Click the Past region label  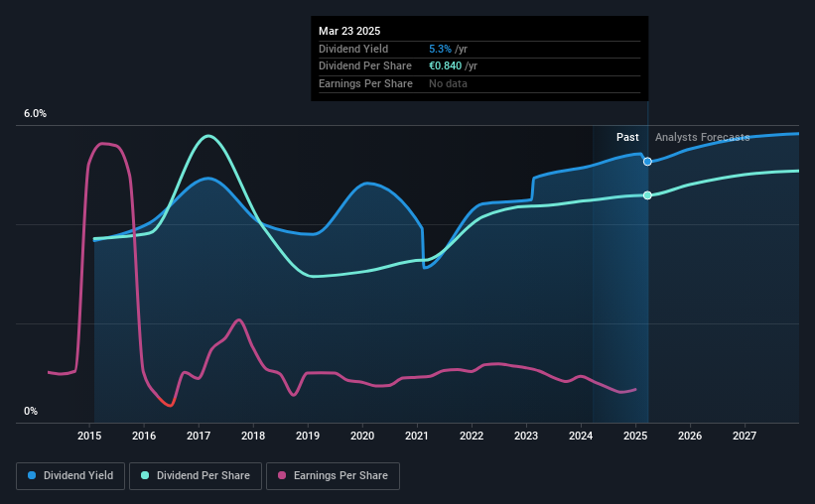[x=627, y=137]
